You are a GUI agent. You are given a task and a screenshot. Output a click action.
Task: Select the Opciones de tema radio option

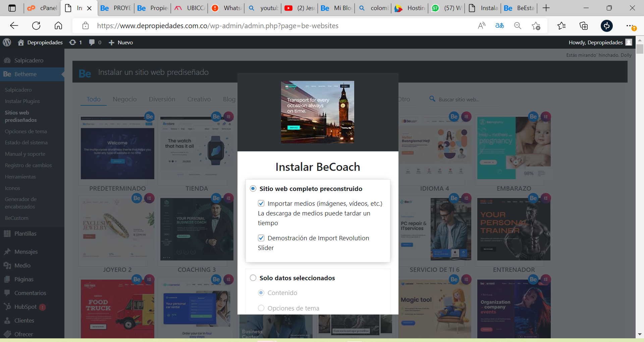pos(261,308)
